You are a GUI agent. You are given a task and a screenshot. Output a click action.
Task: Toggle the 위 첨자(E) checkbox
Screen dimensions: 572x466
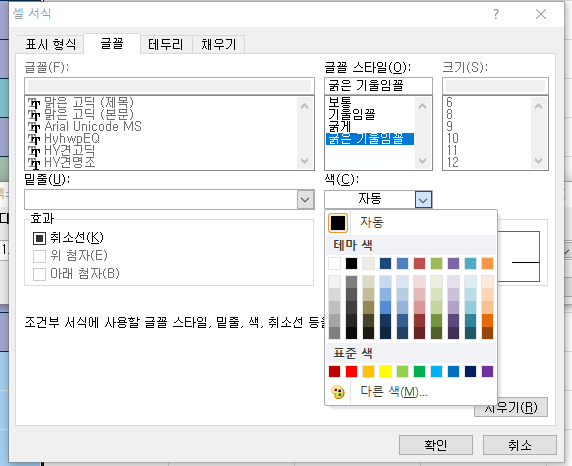pyautogui.click(x=39, y=256)
